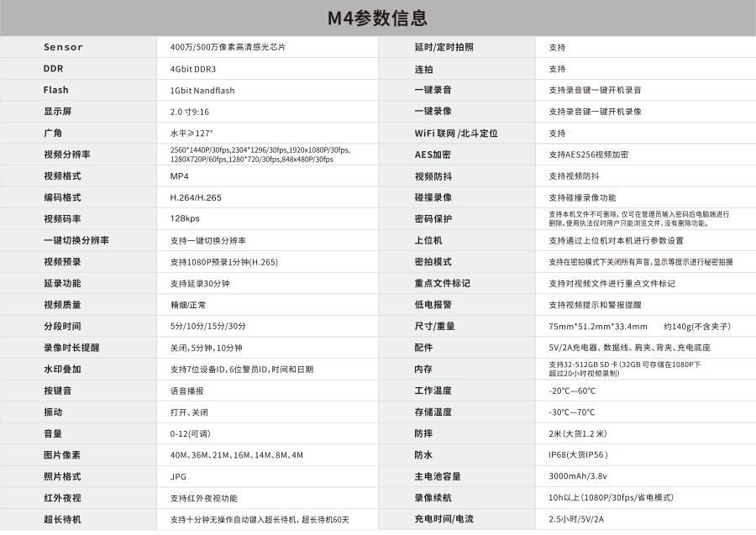
Task: Click the value '-30℃—70℃'
Action: click(572, 412)
